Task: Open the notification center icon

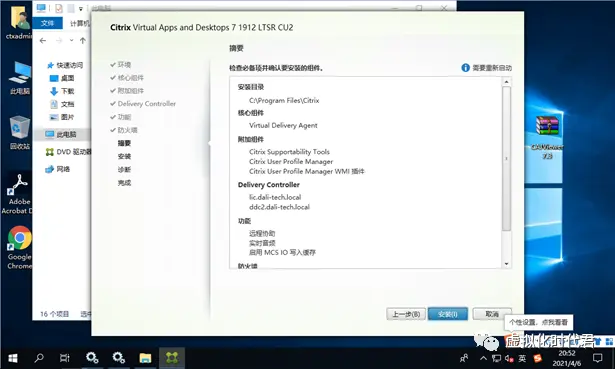Action: pos(597,358)
